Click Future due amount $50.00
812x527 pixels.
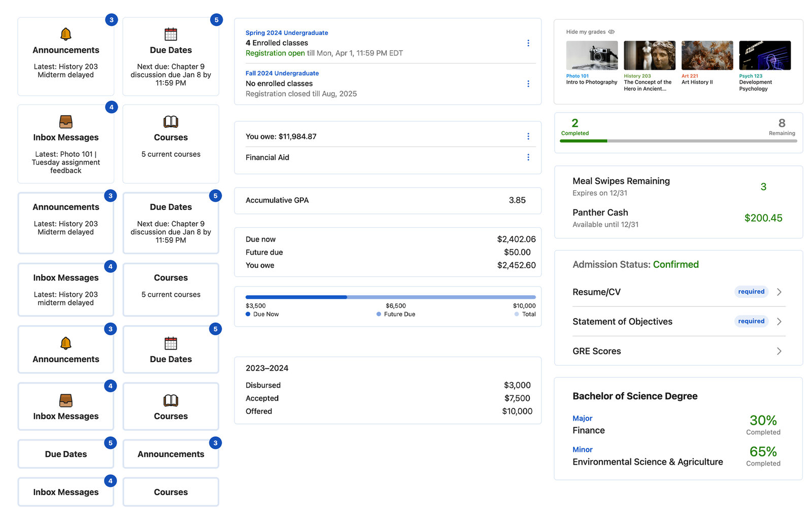coord(517,252)
